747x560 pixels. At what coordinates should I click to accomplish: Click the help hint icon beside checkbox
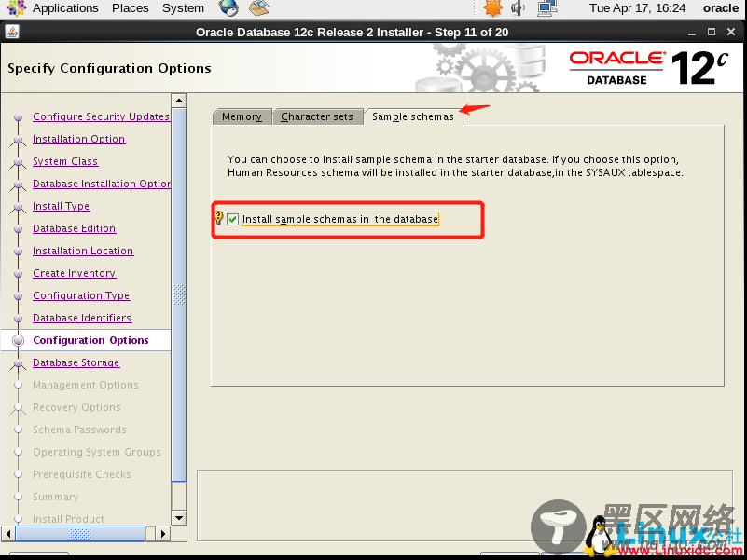coord(218,218)
